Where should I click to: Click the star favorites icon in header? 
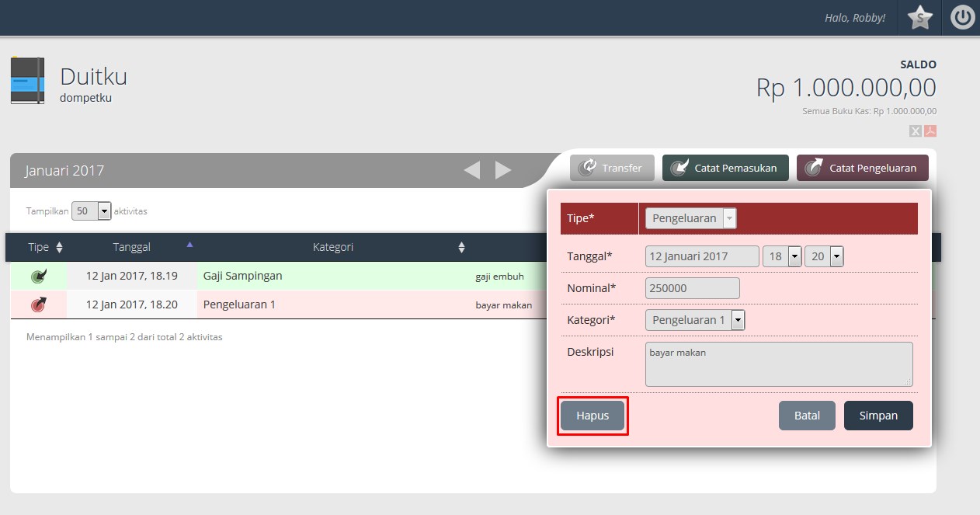(919, 17)
